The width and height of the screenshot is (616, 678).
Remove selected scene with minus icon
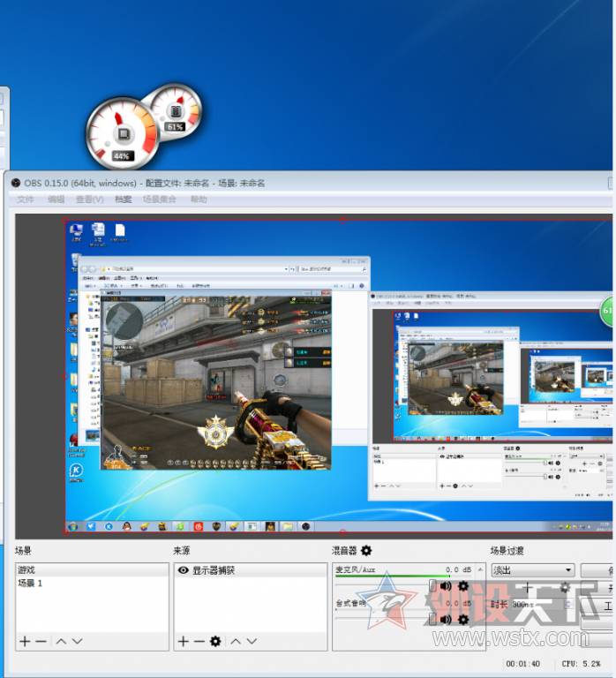pos(41,641)
